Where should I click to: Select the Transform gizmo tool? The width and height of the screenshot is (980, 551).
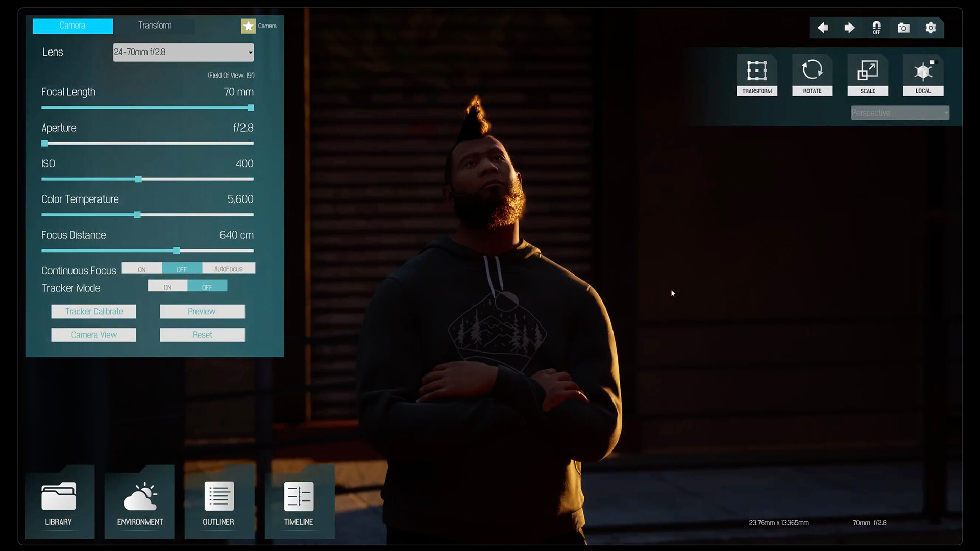pyautogui.click(x=757, y=75)
